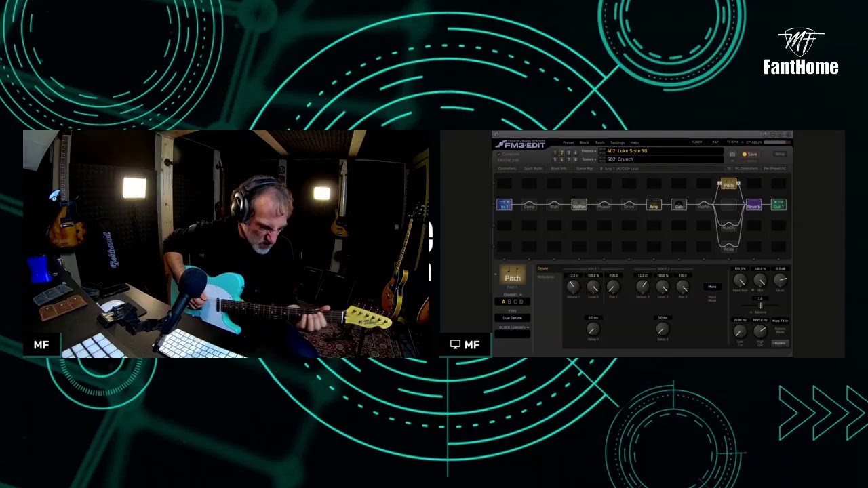Select the Comp block on the grid

[529, 205]
